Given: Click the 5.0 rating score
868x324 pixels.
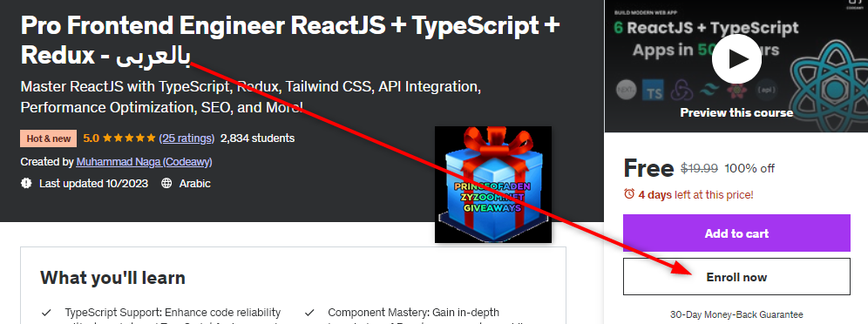Looking at the screenshot, I should (91, 138).
